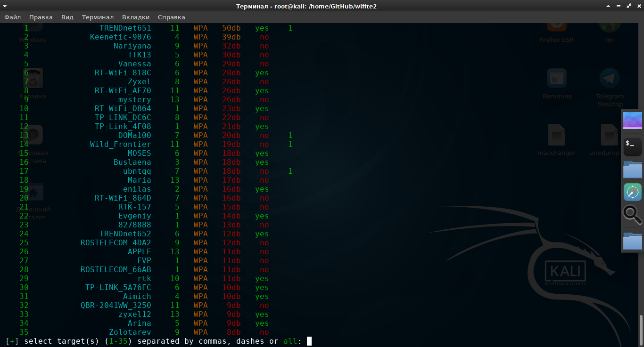This screenshot has height=347, width=644.
Task: Click the TRENDnet651 network name
Action: [x=125, y=28]
